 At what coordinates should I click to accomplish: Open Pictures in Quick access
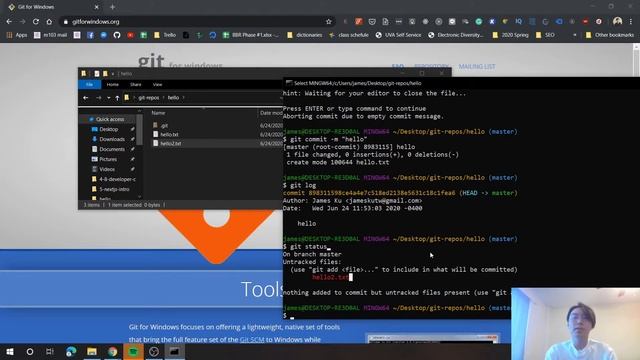click(x=108, y=159)
